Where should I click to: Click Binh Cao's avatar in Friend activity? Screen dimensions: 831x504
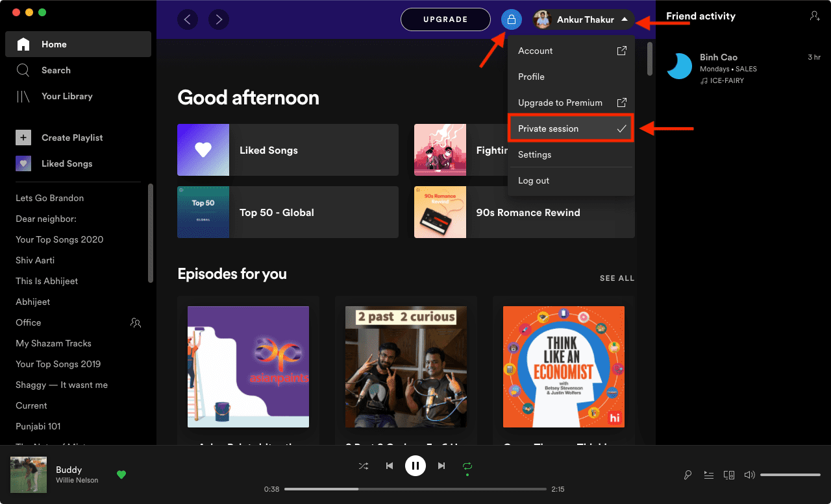click(x=680, y=66)
